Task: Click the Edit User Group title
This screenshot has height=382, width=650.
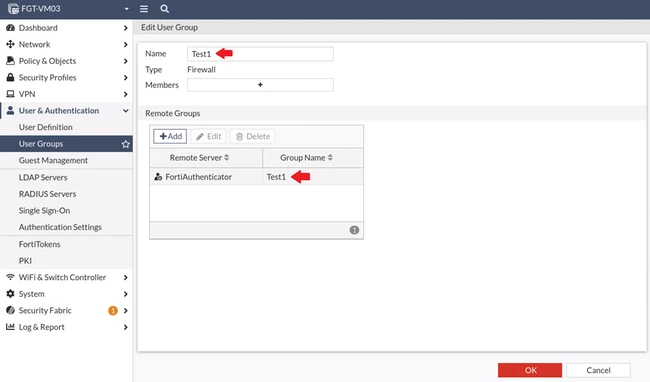Action: [170, 27]
